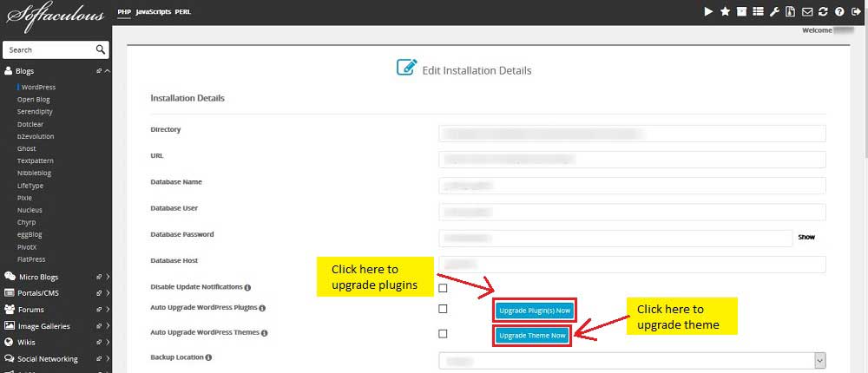Screen dimensions: 868x373
Task: Click the play demo icon in top toolbar
Action: tap(708, 11)
